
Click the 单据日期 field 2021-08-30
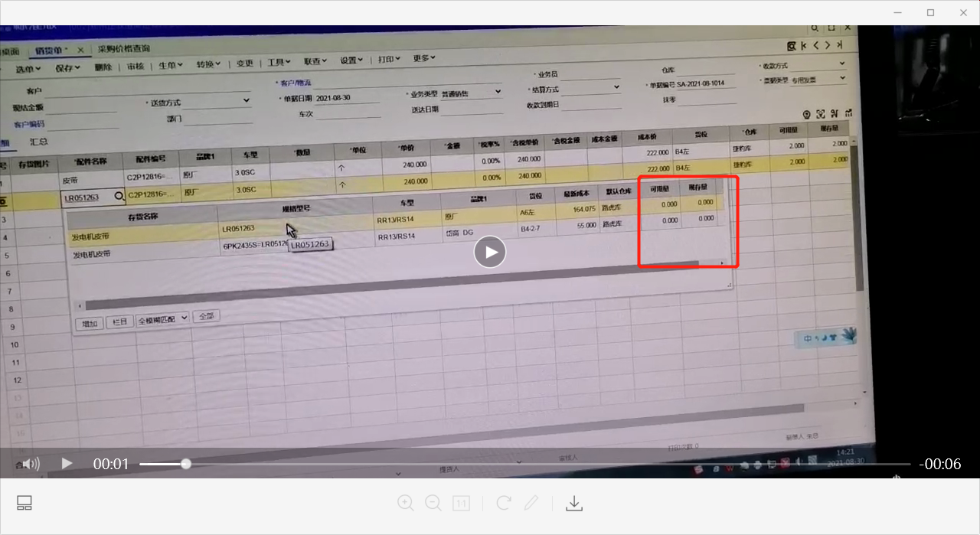tap(346, 98)
